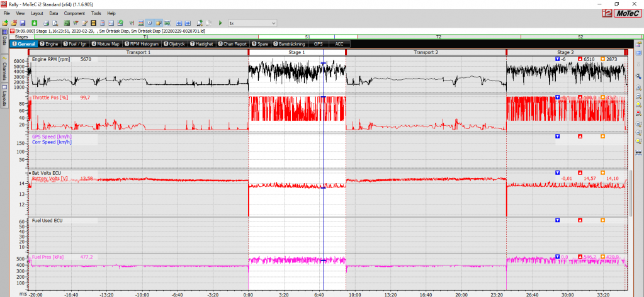Viewport: 644px width, 297px height.
Task: Toggle the blue minimum marker on Engine RPM
Action: pos(557,59)
